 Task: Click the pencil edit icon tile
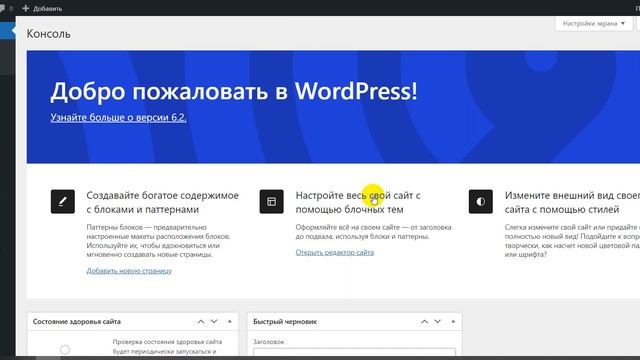tap(63, 201)
